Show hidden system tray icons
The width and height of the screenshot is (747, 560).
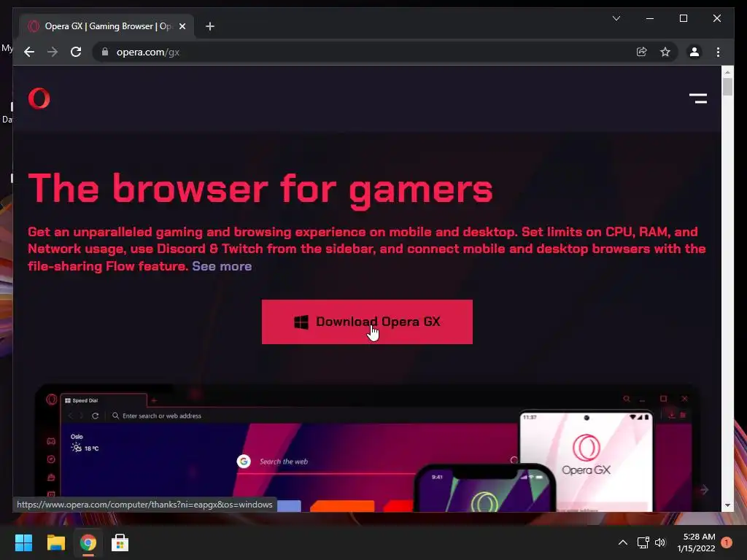pos(623,542)
